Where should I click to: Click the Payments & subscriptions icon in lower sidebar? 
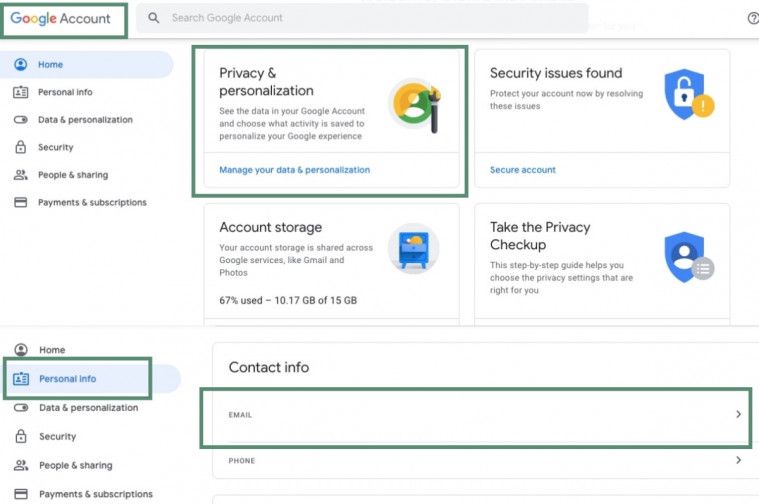pos(21,494)
